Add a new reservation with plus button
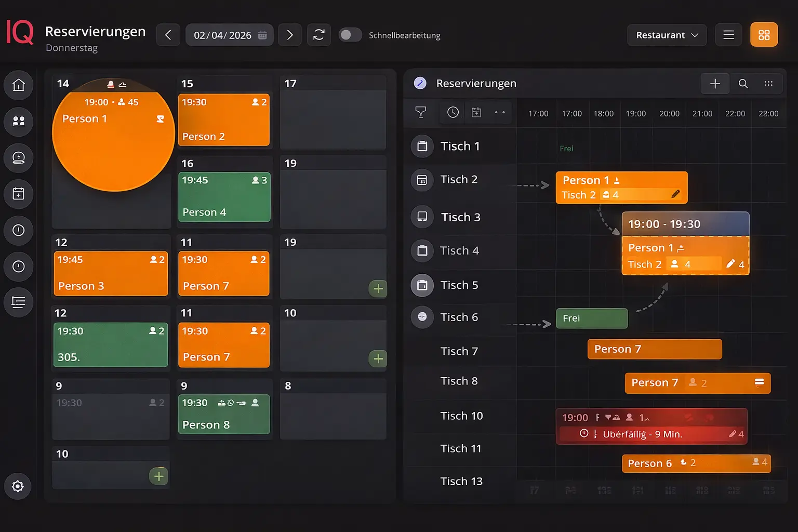The height and width of the screenshot is (532, 798). (x=715, y=84)
